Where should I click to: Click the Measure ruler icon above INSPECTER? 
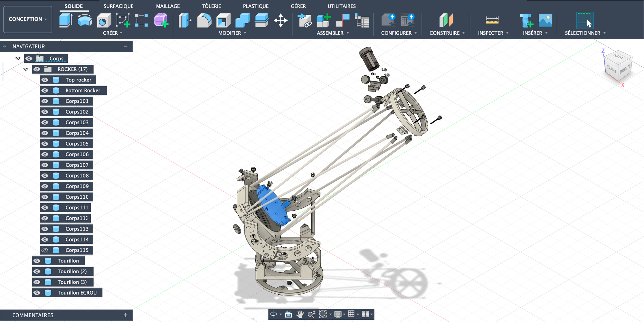pos(492,20)
